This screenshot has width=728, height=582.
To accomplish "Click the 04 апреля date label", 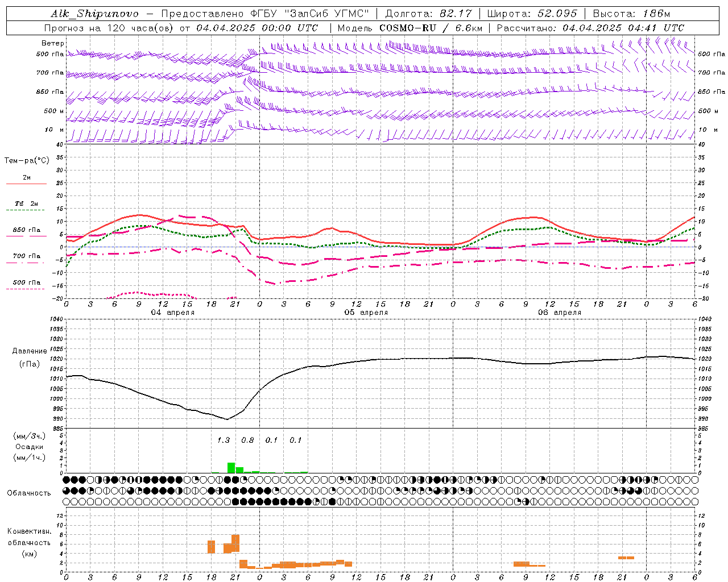I will click(x=172, y=313).
